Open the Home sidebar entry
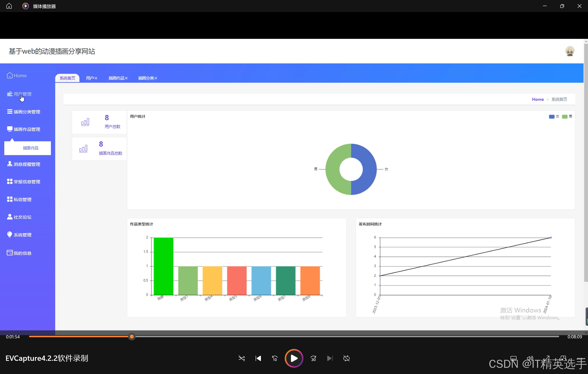Viewport: 588px width, 374px height. tap(17, 75)
